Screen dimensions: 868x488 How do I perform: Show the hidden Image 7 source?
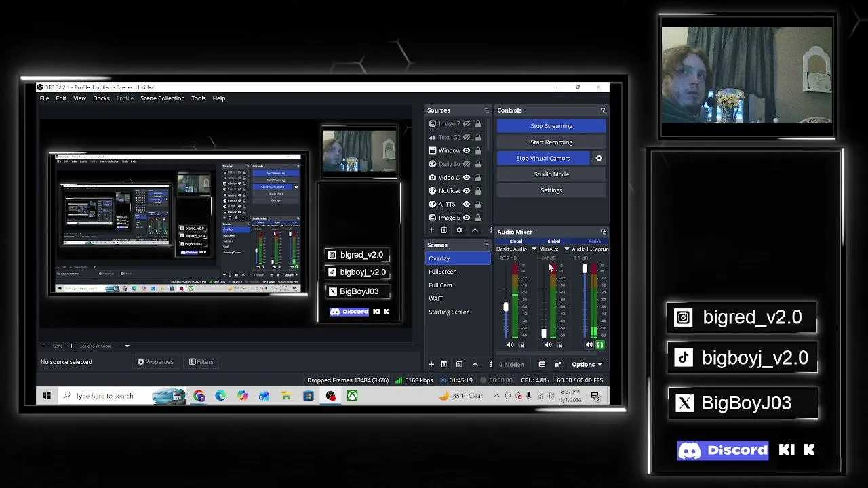tap(467, 123)
